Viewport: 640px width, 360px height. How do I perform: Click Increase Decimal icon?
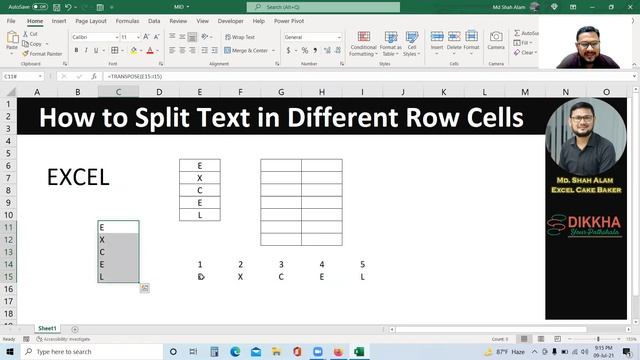(327, 50)
